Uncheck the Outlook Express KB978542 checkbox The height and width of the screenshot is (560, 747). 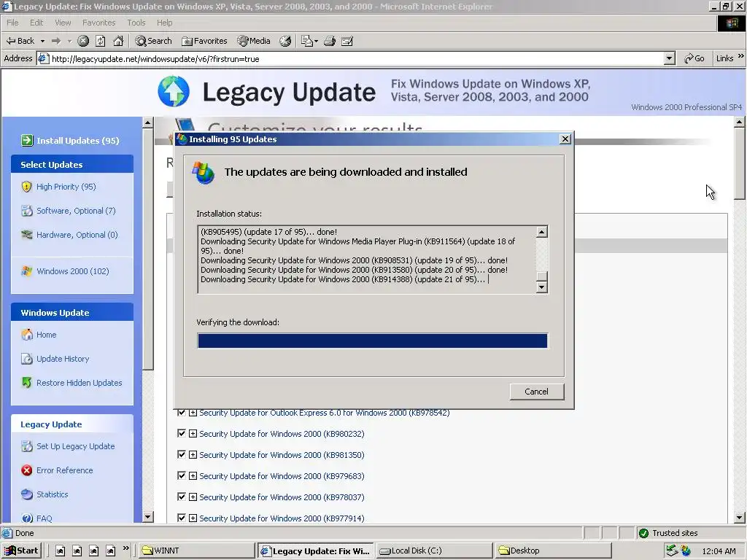point(182,413)
